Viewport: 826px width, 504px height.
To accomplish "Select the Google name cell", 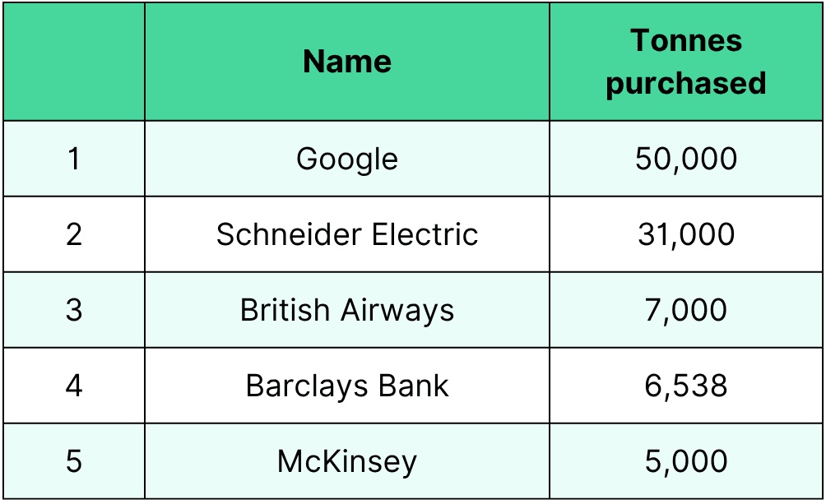I will (x=347, y=159).
